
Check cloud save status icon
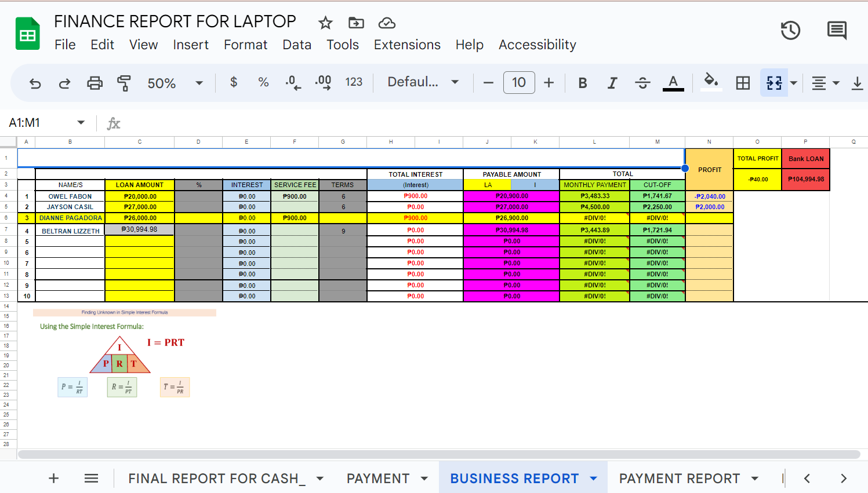pos(387,23)
